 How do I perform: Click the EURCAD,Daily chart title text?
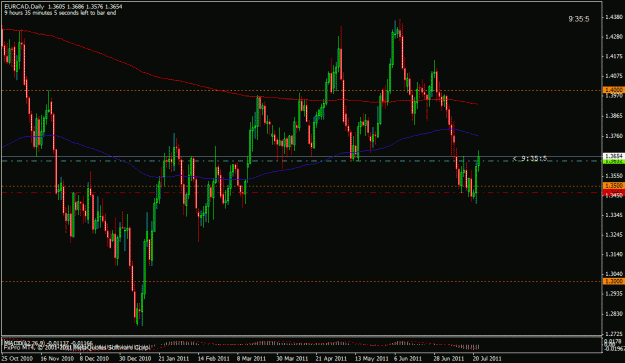coord(23,7)
